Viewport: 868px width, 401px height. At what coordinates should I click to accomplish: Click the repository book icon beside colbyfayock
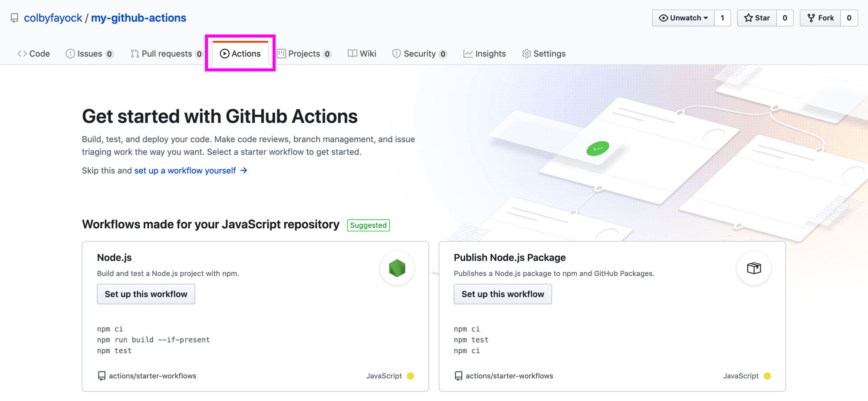[x=14, y=18]
